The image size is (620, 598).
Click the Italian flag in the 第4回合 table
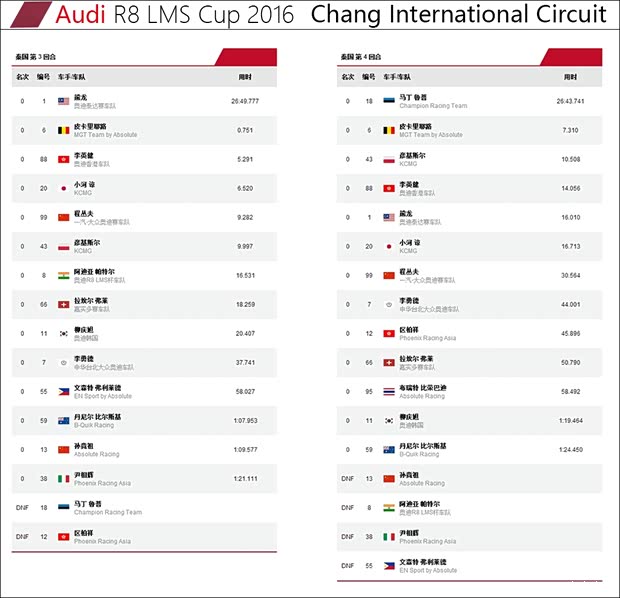(x=388, y=536)
